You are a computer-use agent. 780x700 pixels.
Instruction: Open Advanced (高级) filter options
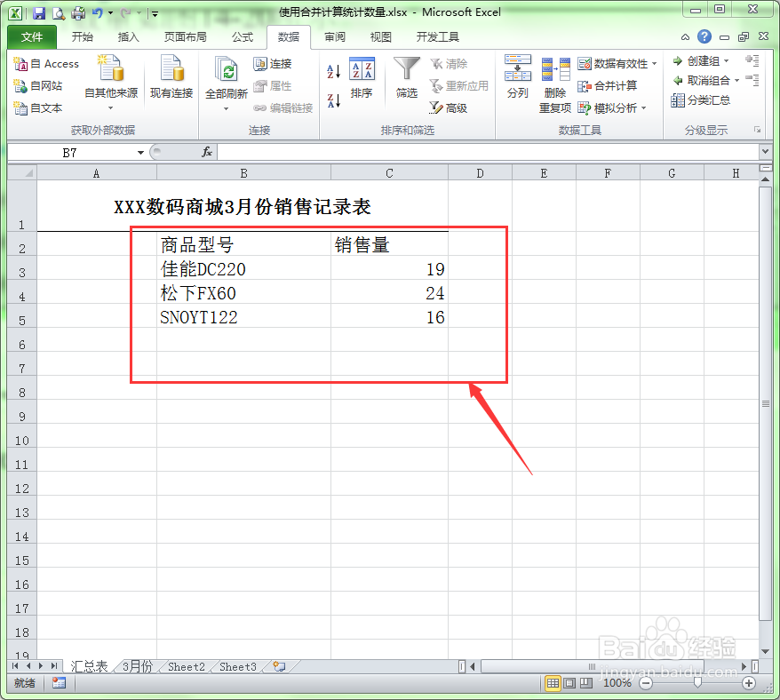click(x=449, y=108)
